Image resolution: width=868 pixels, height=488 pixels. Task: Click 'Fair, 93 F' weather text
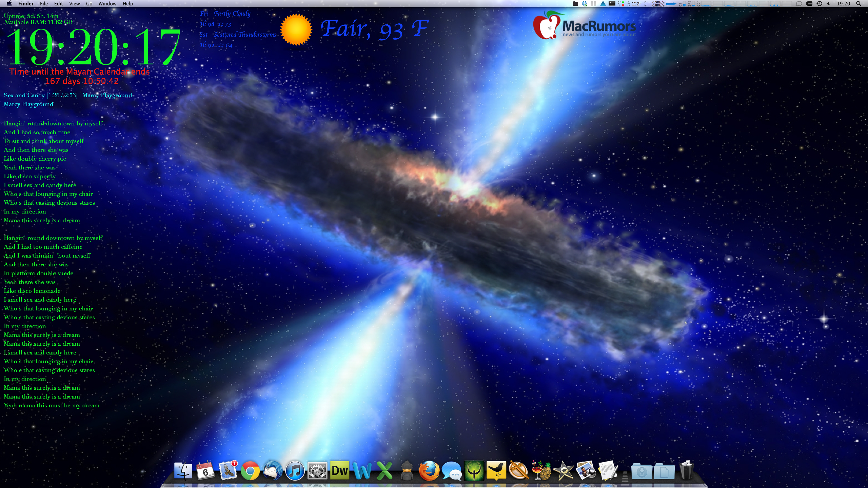click(375, 29)
